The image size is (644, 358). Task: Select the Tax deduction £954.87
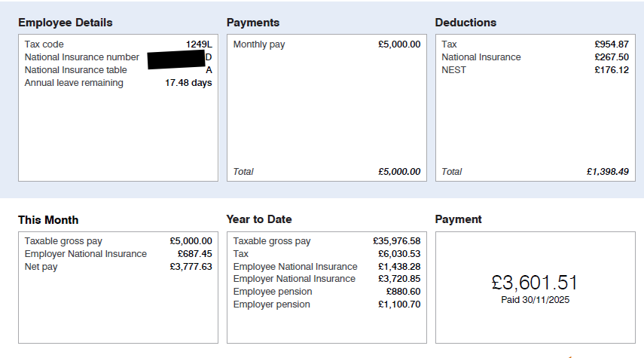point(611,44)
